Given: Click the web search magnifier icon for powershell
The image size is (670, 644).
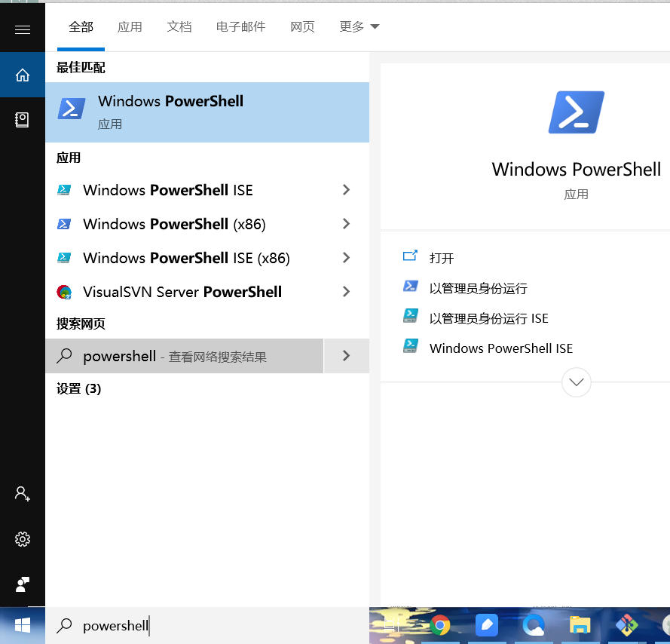Looking at the screenshot, I should tap(64, 356).
